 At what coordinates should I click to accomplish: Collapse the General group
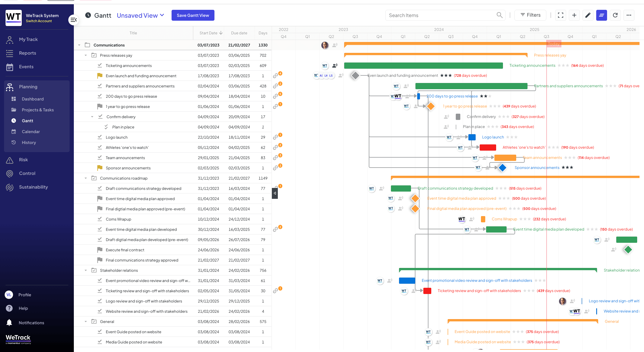point(86,321)
